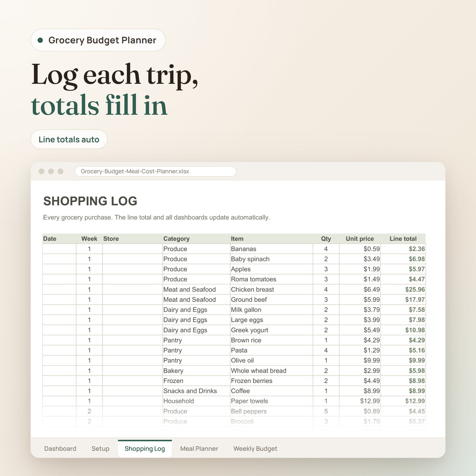Screen dimensions: 476x476
Task: Click the $12.99 unit price cell
Action: (x=360, y=401)
